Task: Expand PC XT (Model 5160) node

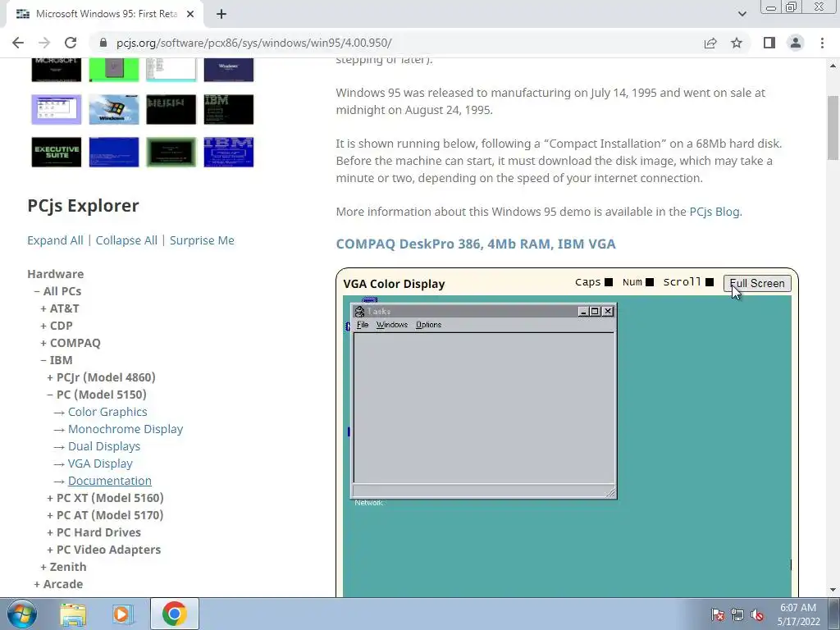Action: coord(50,498)
